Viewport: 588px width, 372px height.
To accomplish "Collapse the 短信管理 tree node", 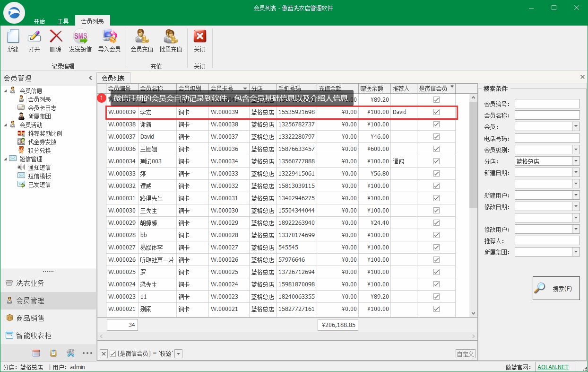I will coord(5,159).
